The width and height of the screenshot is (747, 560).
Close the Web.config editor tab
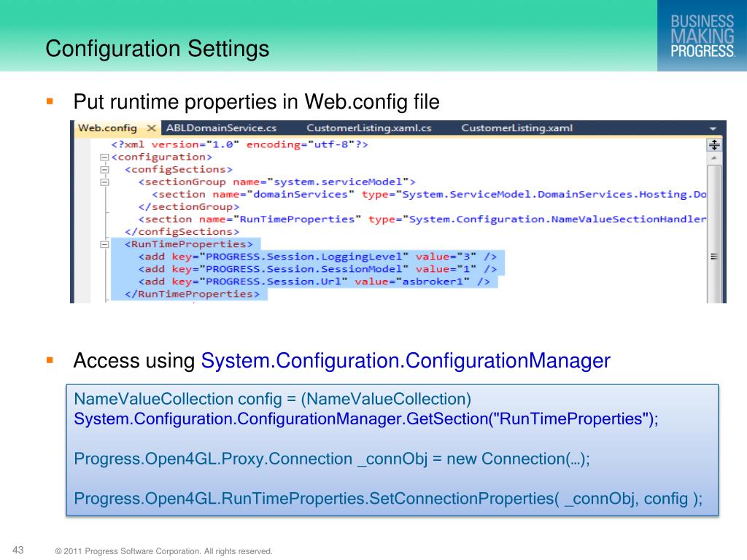pyautogui.click(x=152, y=128)
